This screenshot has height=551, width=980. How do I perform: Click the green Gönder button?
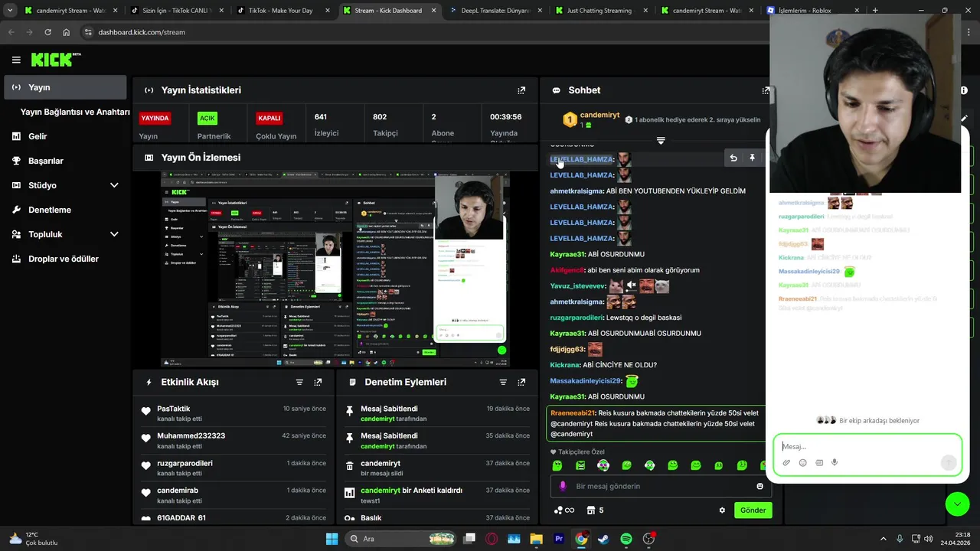(x=753, y=510)
